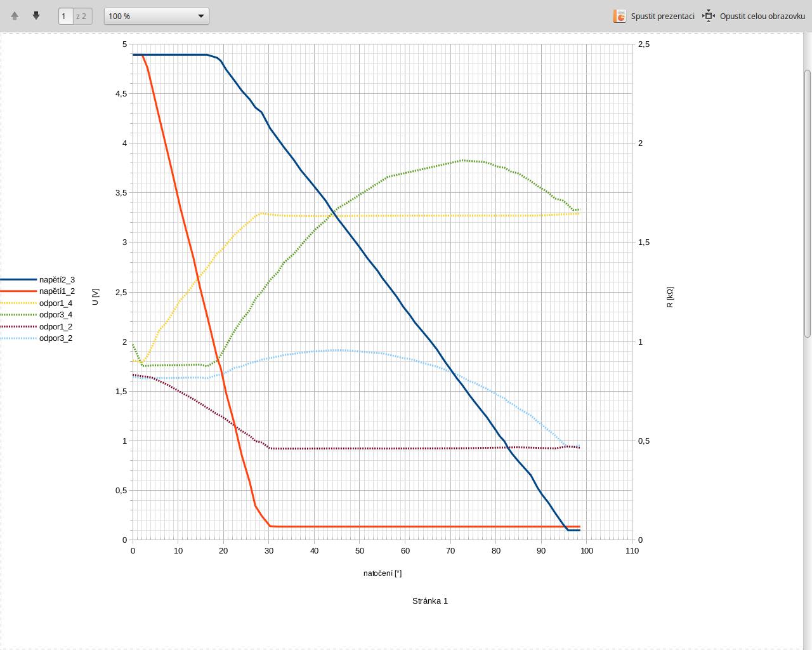Open the 100 % zoom dropdown
This screenshot has height=650, width=812.
click(156, 16)
